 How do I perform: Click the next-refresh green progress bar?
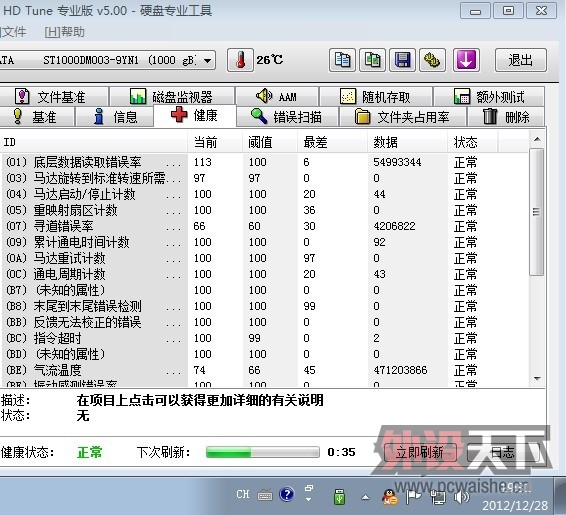coord(262,452)
